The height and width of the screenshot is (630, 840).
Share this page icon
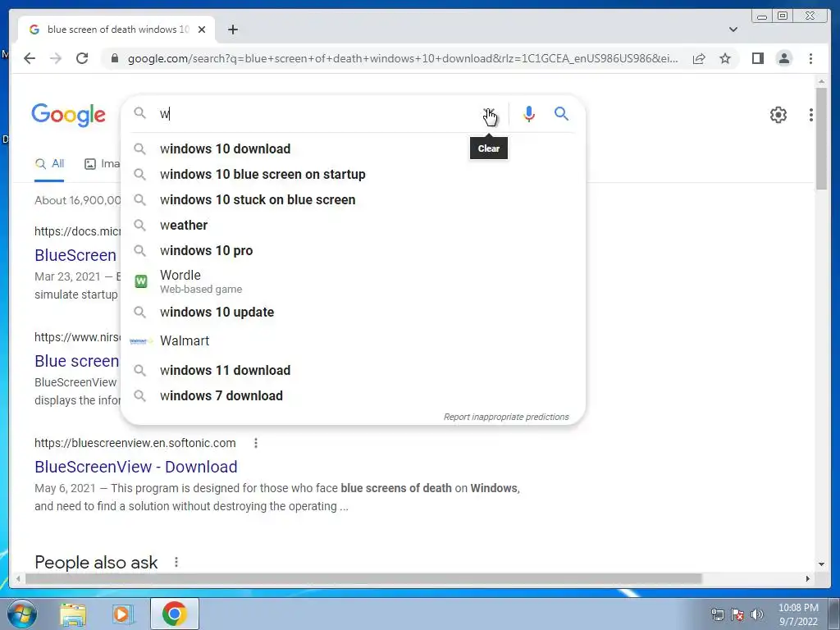pos(699,58)
